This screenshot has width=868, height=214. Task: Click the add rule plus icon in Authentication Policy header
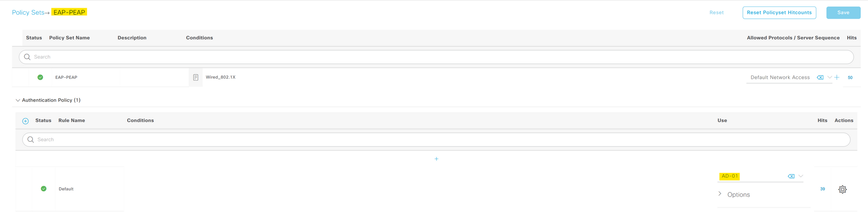pos(26,121)
